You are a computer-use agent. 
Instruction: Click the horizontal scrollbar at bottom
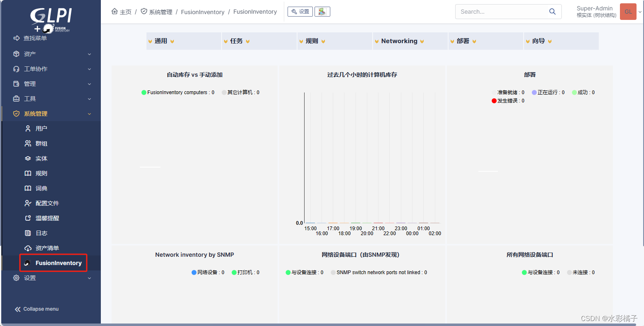(319, 325)
